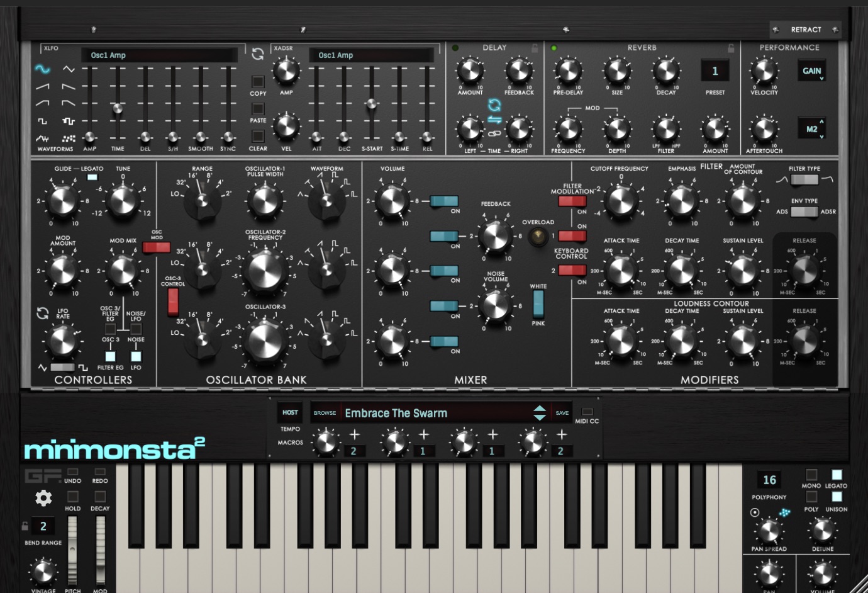
Task: Click the polyphony value 16 box
Action: (769, 480)
